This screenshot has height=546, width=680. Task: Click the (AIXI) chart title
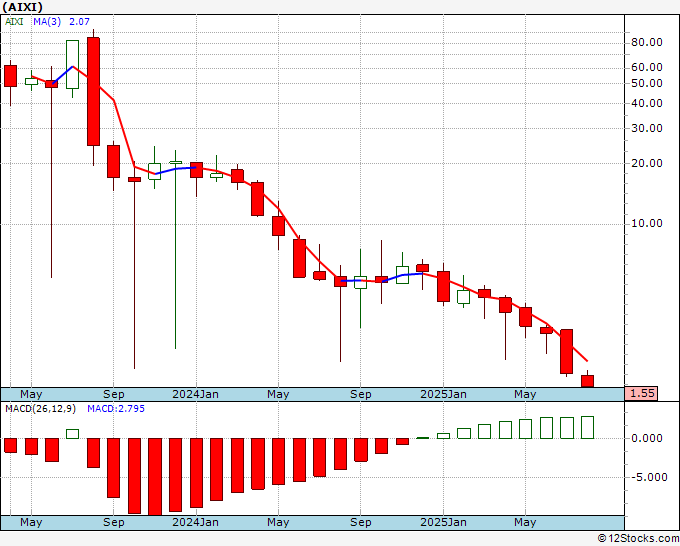pyautogui.click(x=23, y=7)
